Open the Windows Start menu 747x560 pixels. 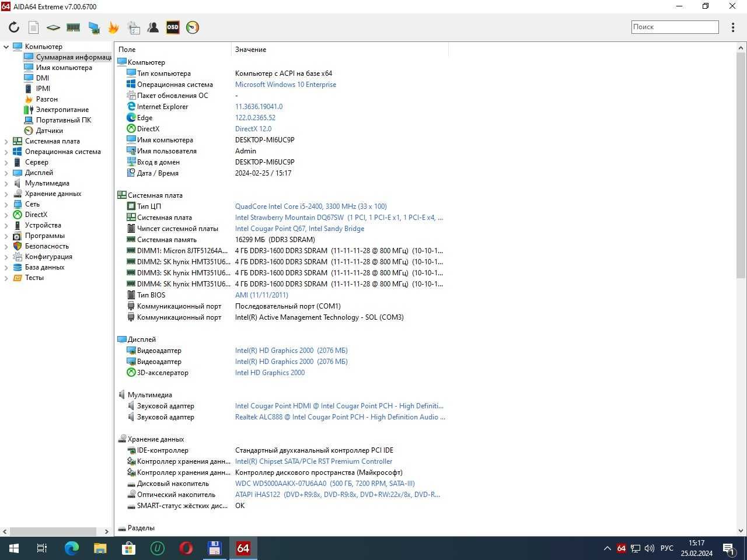pos(14,548)
